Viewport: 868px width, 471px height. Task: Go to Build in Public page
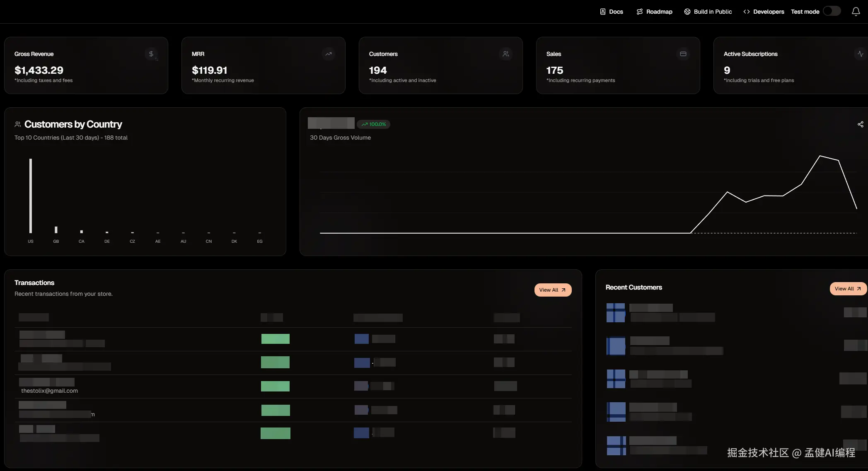(x=708, y=12)
